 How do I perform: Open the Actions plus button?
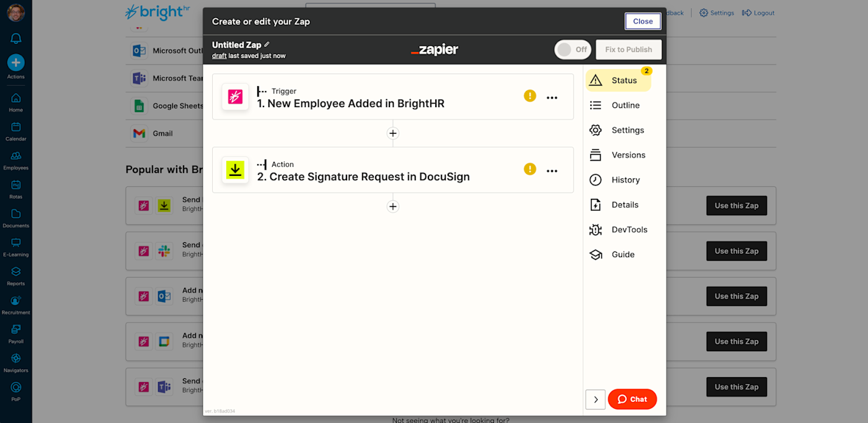[15, 62]
